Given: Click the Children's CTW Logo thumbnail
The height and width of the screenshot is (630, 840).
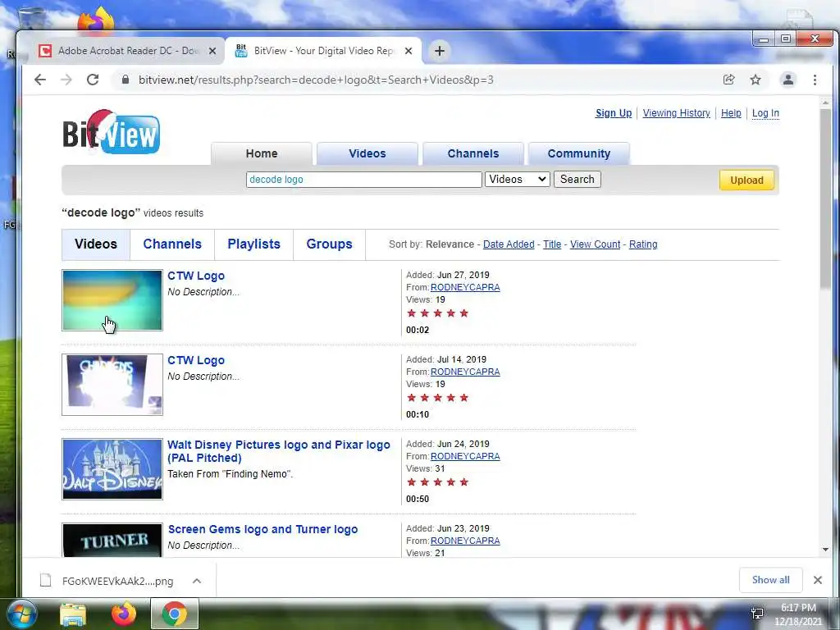Looking at the screenshot, I should pyautogui.click(x=112, y=385).
